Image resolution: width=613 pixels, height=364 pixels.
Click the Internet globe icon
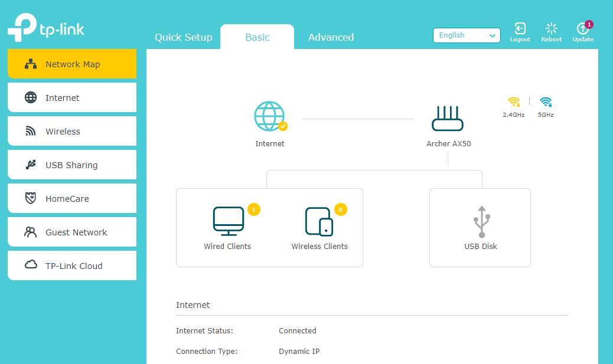click(270, 116)
